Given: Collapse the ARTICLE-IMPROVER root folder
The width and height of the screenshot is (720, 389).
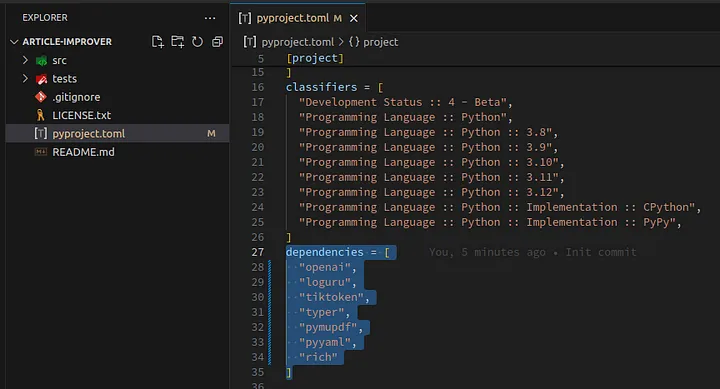Looking at the screenshot, I should tap(14, 42).
